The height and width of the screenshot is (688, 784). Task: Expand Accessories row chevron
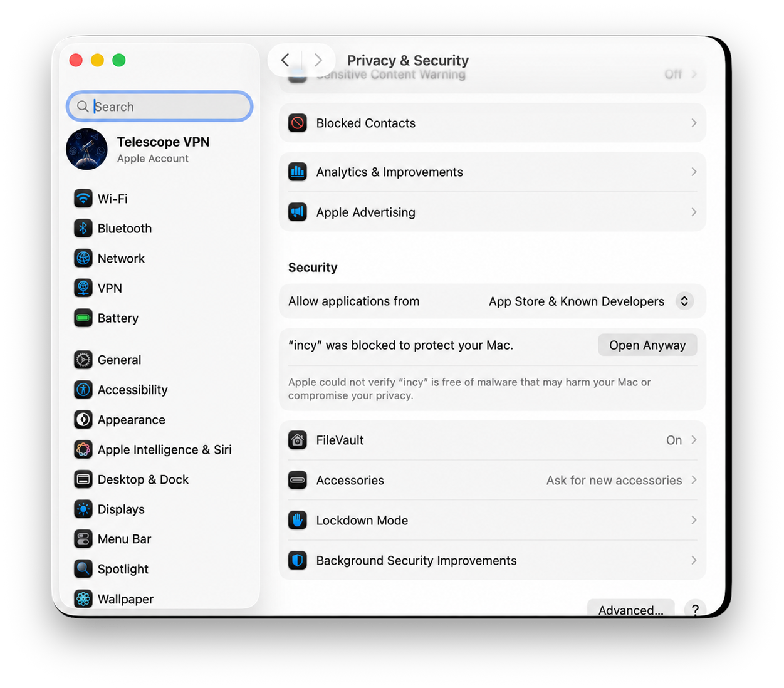point(694,480)
